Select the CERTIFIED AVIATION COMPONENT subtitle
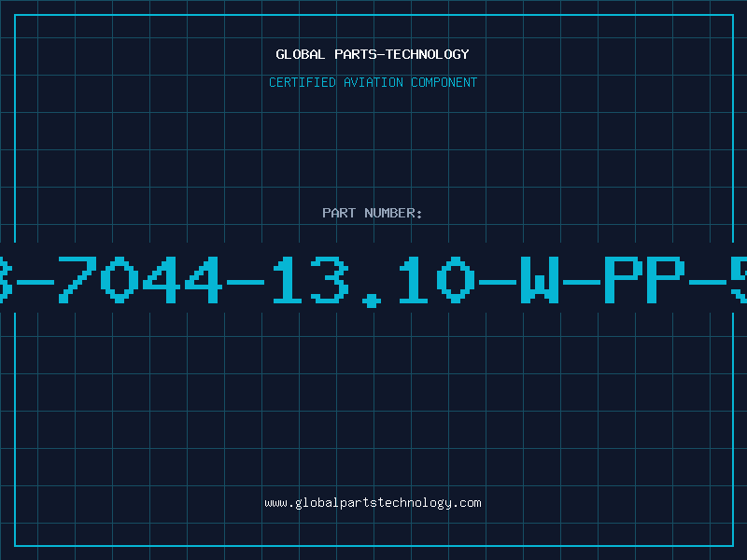Image resolution: width=747 pixels, height=560 pixels. (373, 82)
